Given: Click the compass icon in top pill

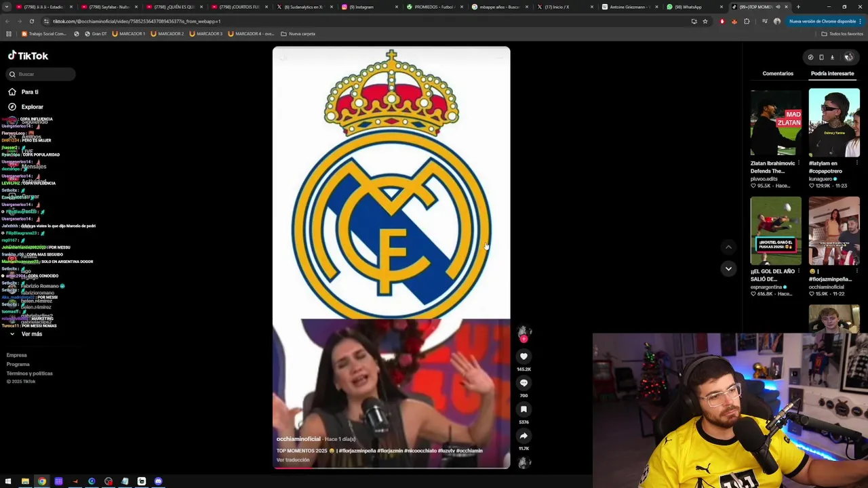Looking at the screenshot, I should (810, 57).
